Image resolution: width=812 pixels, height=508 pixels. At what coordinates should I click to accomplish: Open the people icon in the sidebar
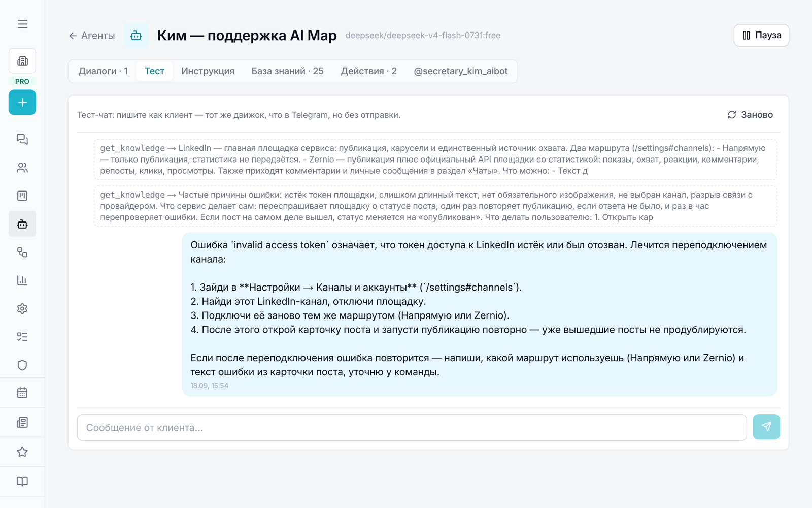point(22,168)
